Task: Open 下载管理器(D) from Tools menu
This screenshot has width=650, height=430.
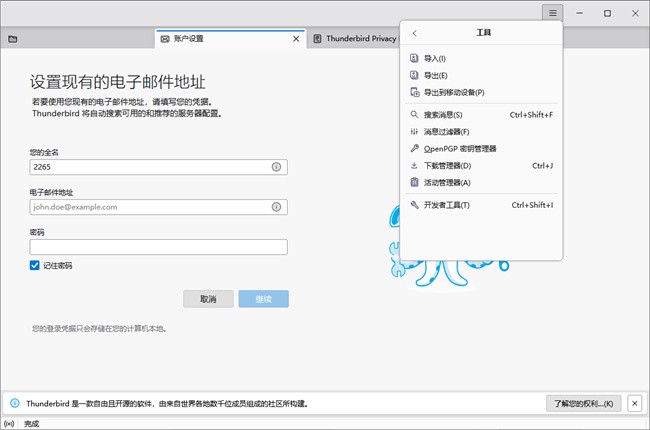Action: point(447,165)
